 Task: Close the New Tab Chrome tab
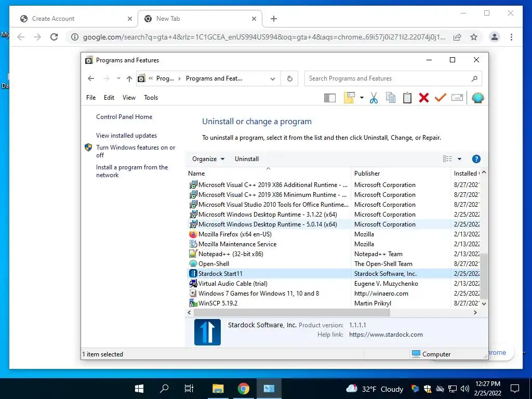[254, 19]
